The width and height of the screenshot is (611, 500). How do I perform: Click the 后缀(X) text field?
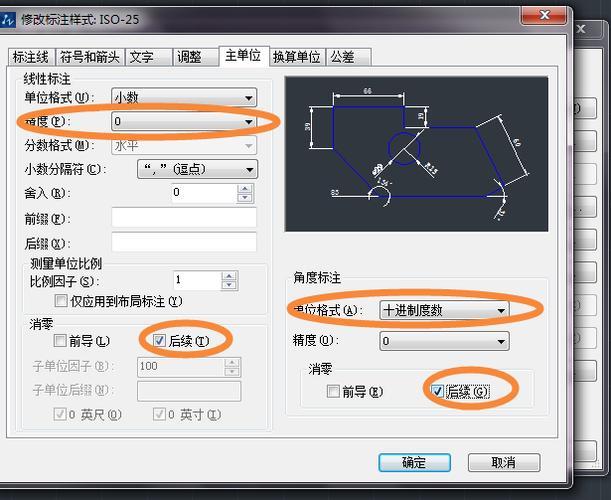coord(184,242)
